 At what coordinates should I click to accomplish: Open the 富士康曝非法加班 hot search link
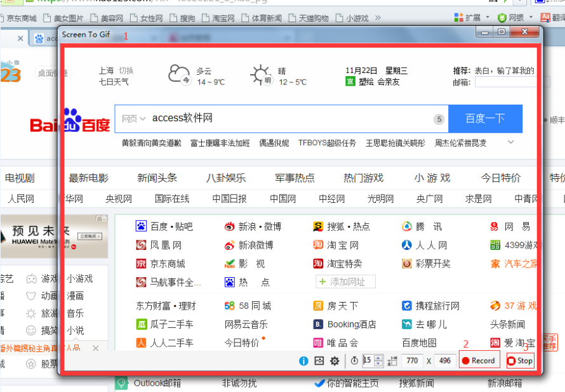(x=220, y=143)
